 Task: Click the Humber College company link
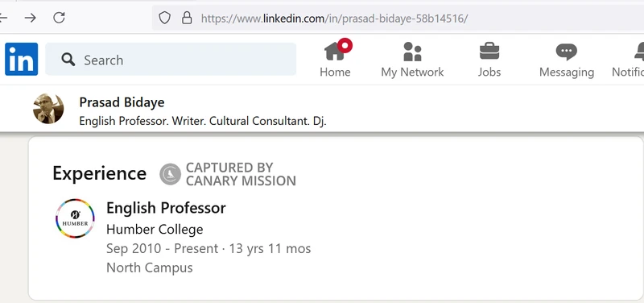(x=155, y=230)
